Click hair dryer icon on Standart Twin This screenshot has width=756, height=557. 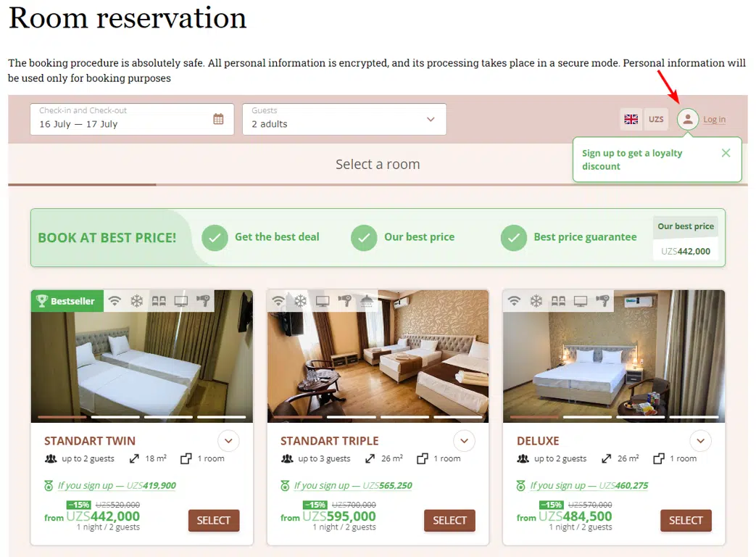(x=203, y=301)
